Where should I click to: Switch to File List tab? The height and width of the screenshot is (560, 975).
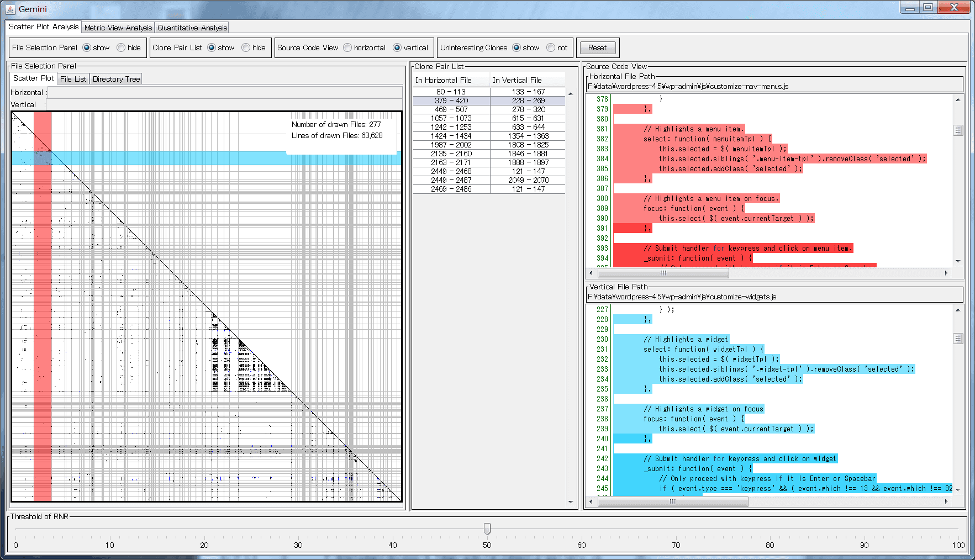[x=73, y=79]
